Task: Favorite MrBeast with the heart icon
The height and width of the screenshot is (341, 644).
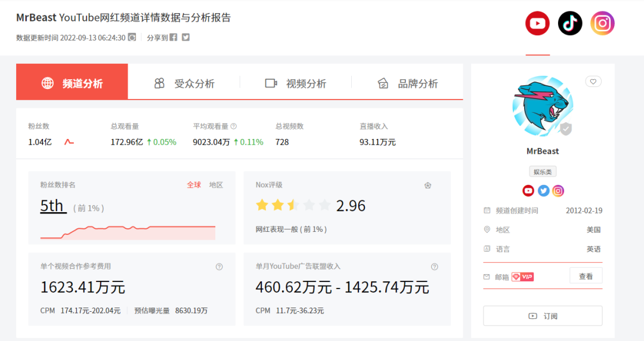Action: pyautogui.click(x=593, y=81)
